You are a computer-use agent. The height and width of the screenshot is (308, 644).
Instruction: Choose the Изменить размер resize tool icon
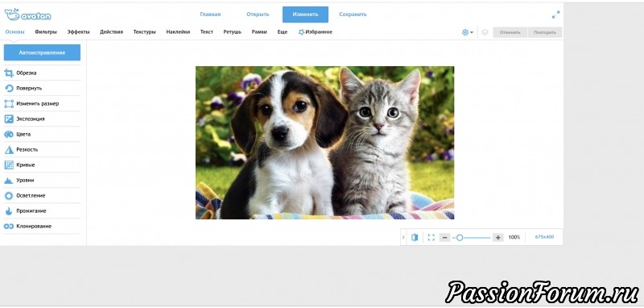[9, 104]
